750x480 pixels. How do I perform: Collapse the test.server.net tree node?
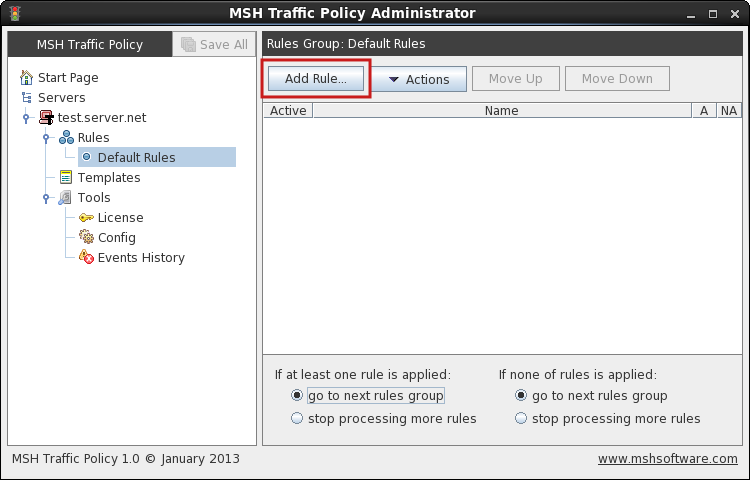coord(26,118)
